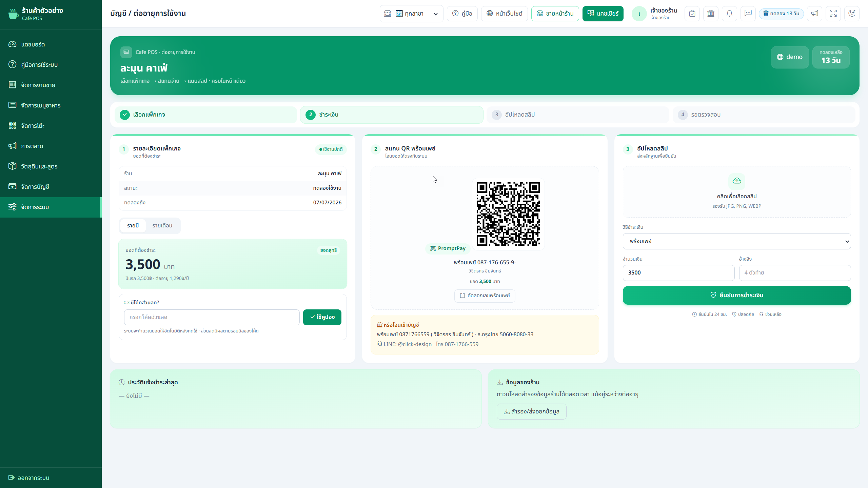Click the หรือโอนเข้าบัญชี heading
This screenshot has width=868, height=488.
pos(398,325)
